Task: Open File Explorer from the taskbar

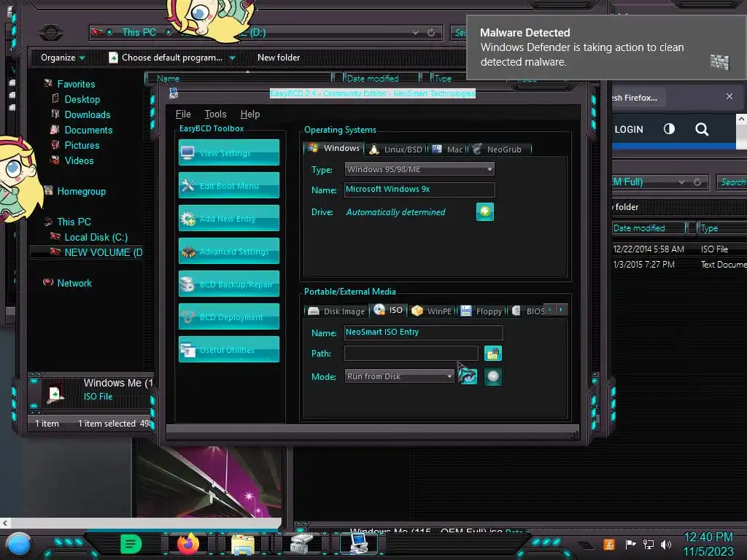Action: tap(243, 545)
